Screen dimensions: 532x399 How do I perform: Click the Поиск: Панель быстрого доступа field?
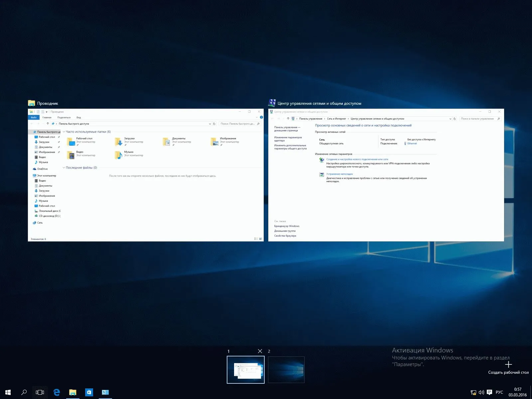tap(240, 124)
